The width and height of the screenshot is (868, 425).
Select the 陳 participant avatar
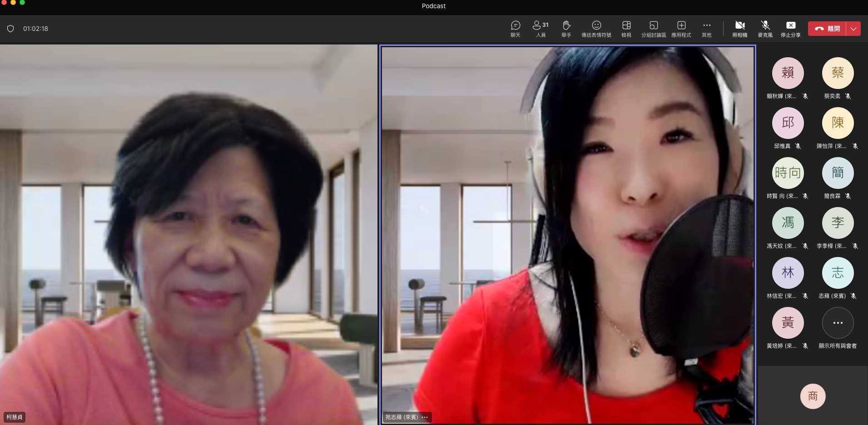click(x=838, y=123)
